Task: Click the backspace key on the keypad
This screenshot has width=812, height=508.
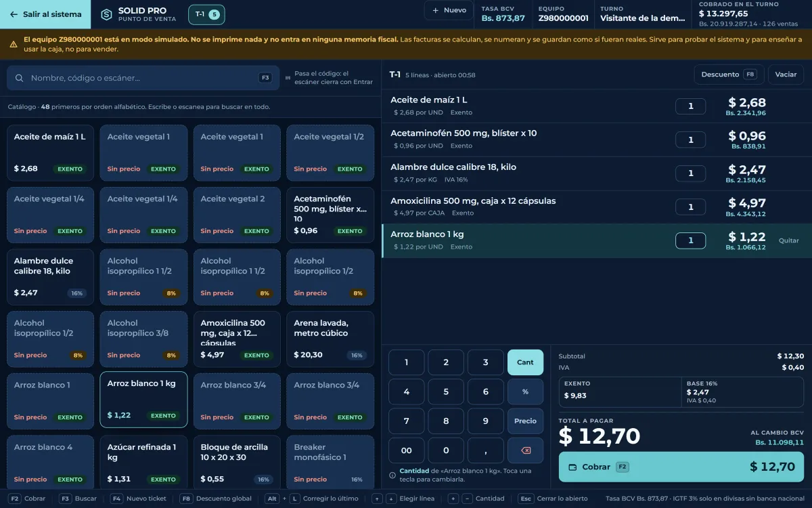Action: [x=526, y=450]
